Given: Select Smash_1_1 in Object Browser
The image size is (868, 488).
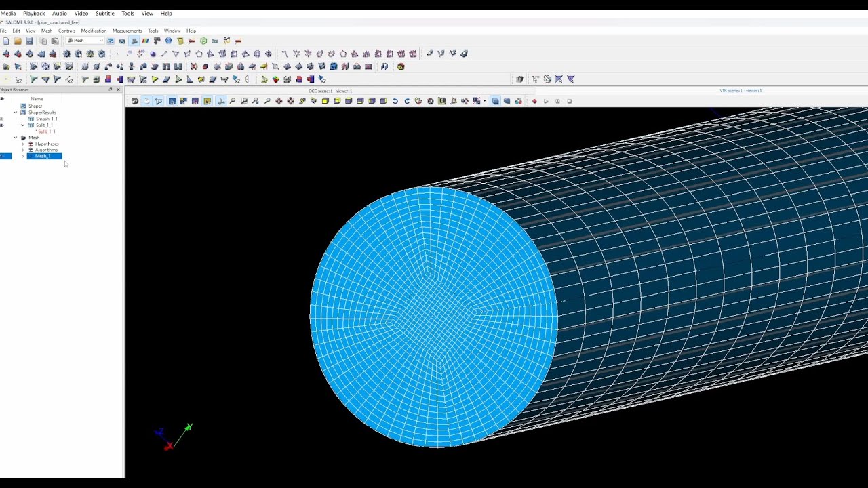Looking at the screenshot, I should pos(47,119).
